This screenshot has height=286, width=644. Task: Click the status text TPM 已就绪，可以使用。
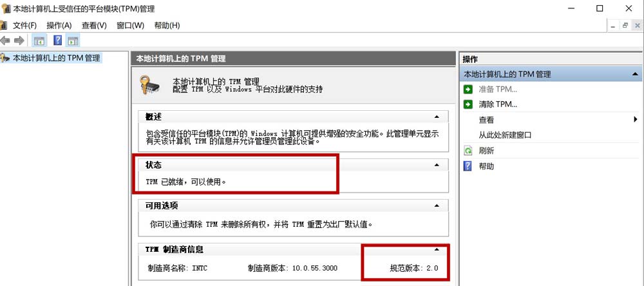point(186,181)
